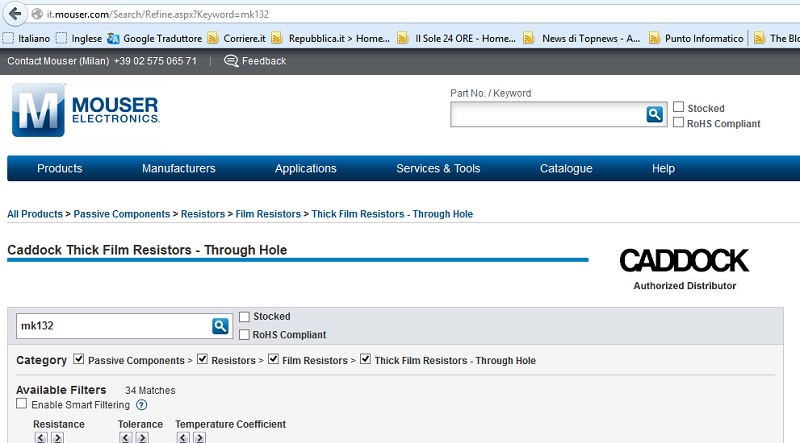Image resolution: width=800 pixels, height=443 pixels.
Task: Click the Mouser Electronics logo
Action: pyautogui.click(x=86, y=110)
